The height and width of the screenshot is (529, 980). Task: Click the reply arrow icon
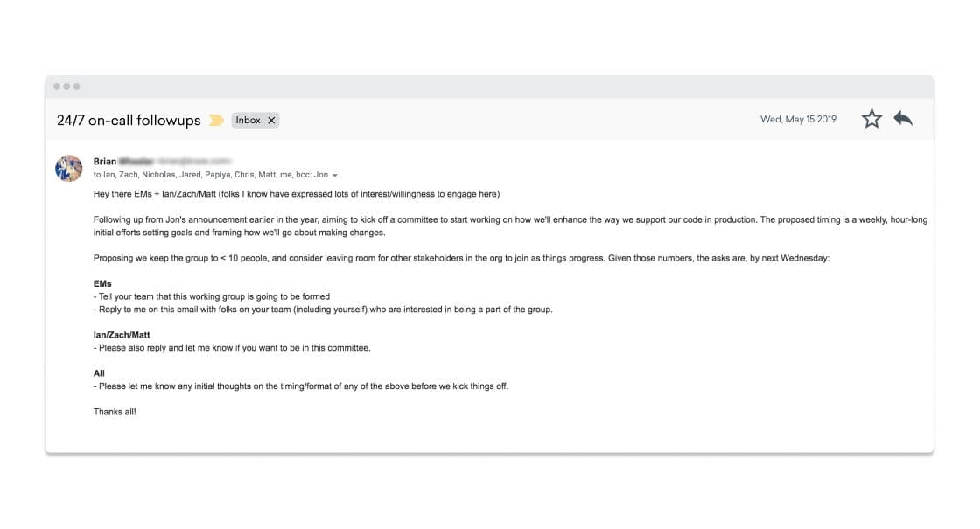[x=903, y=119]
